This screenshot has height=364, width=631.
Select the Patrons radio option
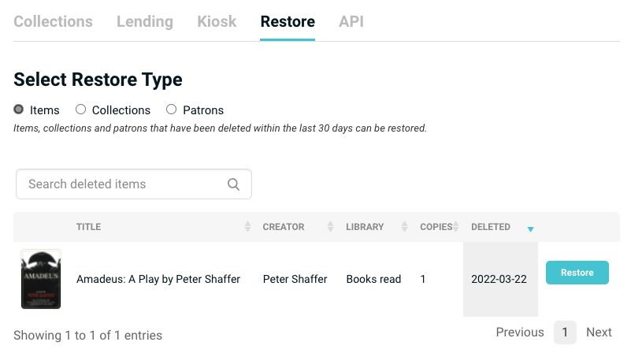[x=171, y=110]
